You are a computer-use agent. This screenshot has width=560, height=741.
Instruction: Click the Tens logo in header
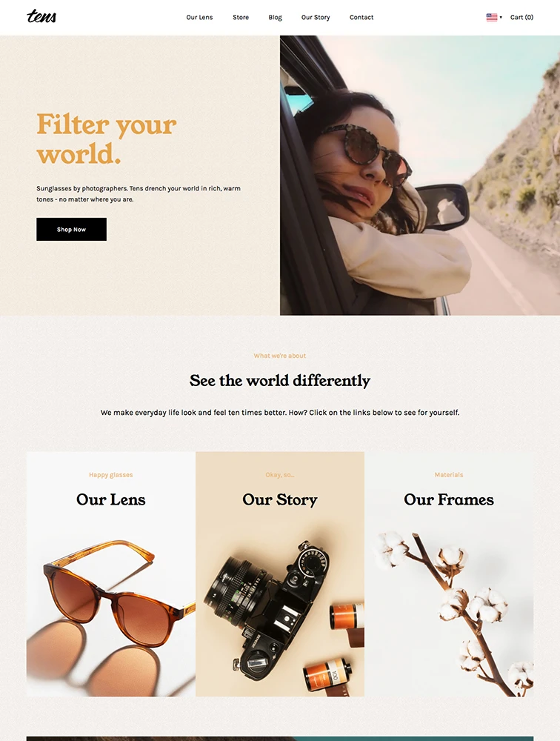[41, 16]
